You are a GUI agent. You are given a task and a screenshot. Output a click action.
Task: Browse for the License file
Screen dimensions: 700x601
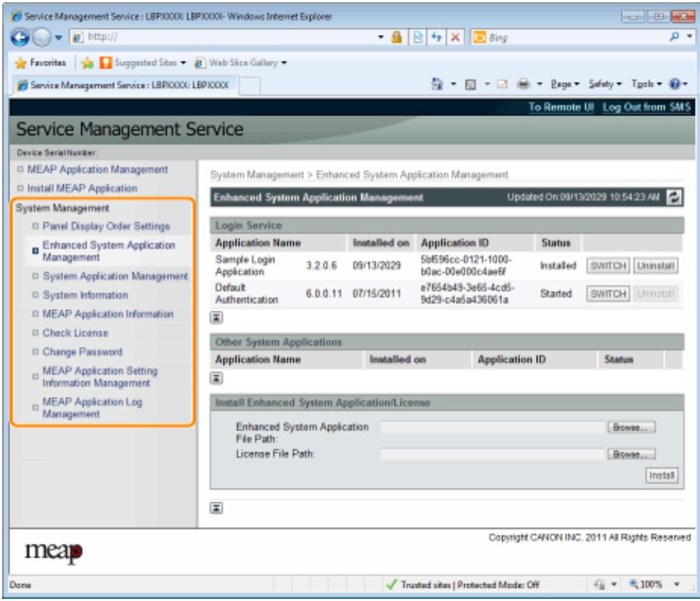pos(631,454)
